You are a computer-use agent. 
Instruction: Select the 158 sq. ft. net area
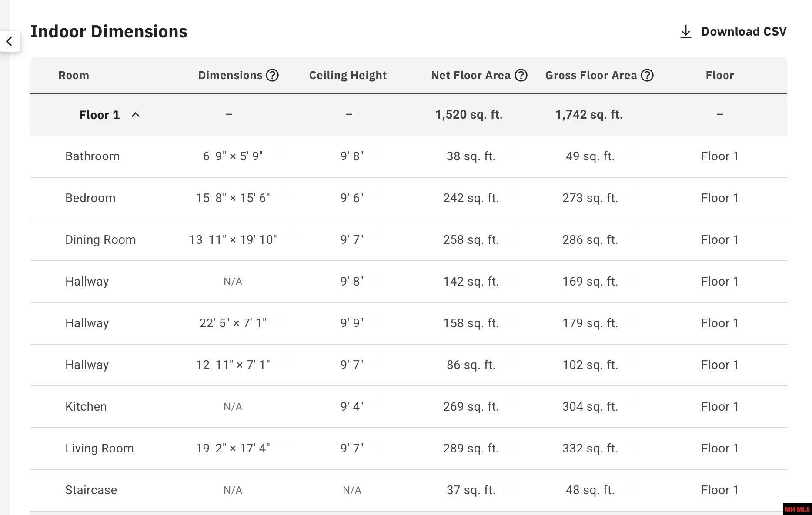471,323
